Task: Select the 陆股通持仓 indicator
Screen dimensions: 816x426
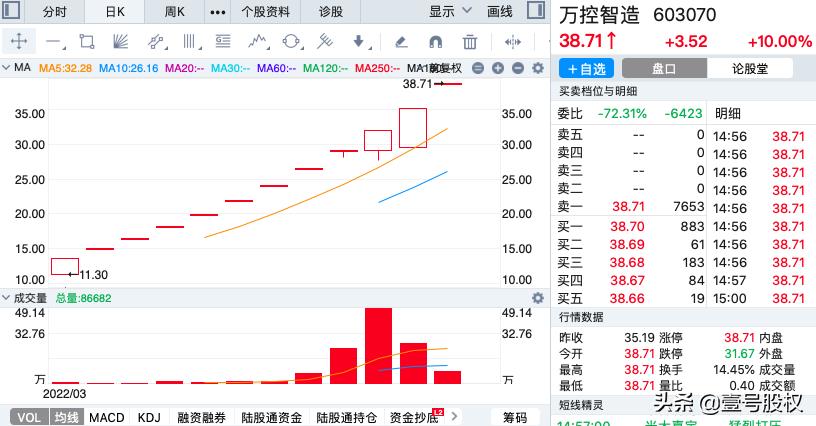Action: click(346, 417)
